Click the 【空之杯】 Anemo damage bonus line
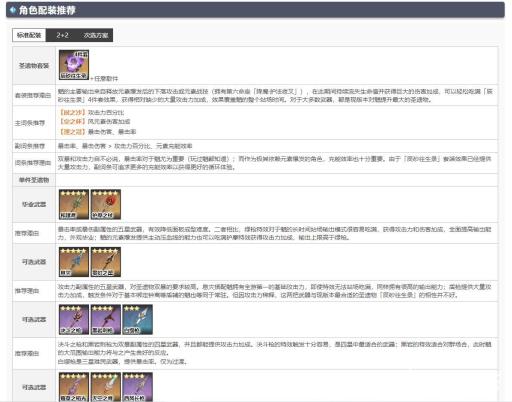Screen dimensions: 512x402 [x=95, y=122]
